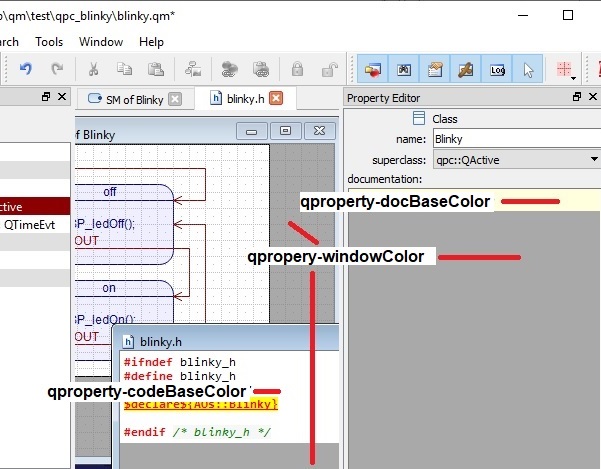
Task: Toggle the pointer select tool button
Action: point(529,69)
